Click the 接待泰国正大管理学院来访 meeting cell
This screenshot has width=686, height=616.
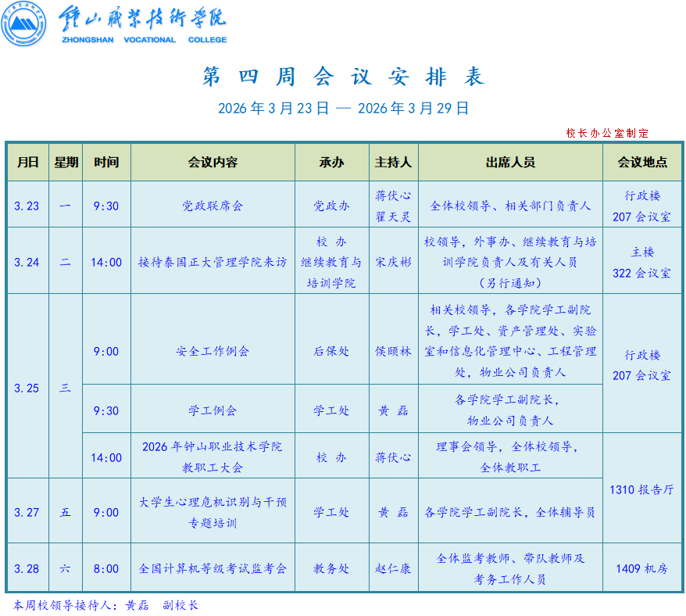coord(213,262)
